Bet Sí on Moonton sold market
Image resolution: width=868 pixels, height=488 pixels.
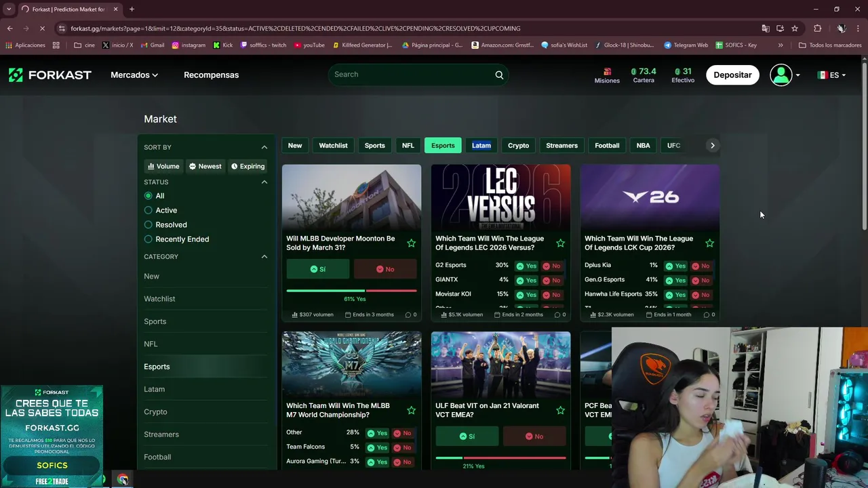pyautogui.click(x=318, y=269)
